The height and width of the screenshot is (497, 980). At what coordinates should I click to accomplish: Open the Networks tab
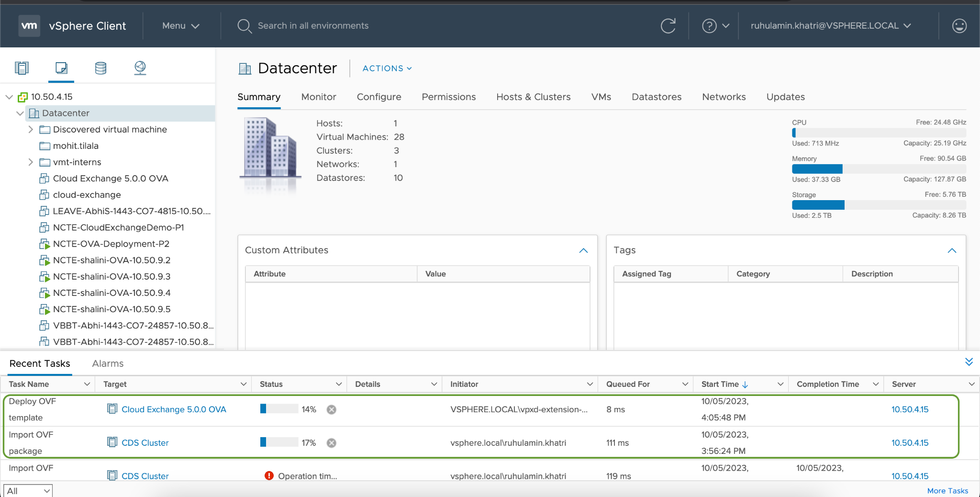(x=724, y=97)
